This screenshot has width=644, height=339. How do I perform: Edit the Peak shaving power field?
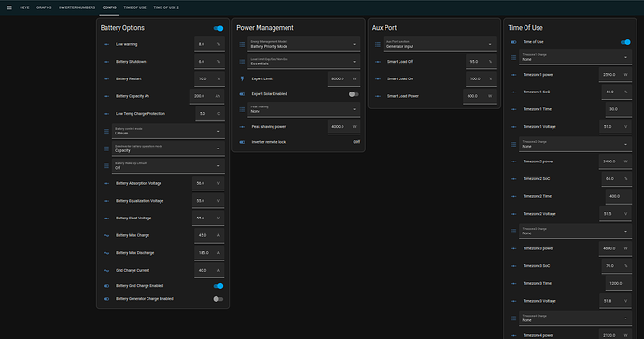pos(343,127)
